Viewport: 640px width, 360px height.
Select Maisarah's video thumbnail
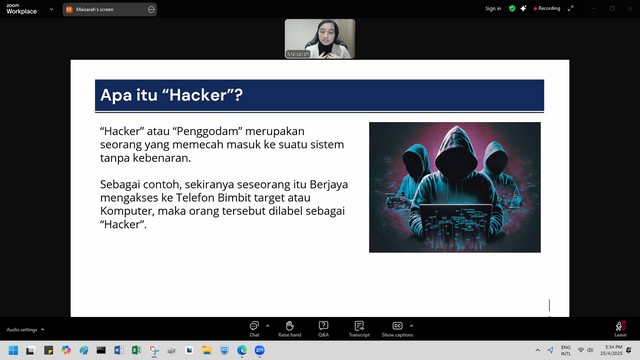click(x=320, y=39)
